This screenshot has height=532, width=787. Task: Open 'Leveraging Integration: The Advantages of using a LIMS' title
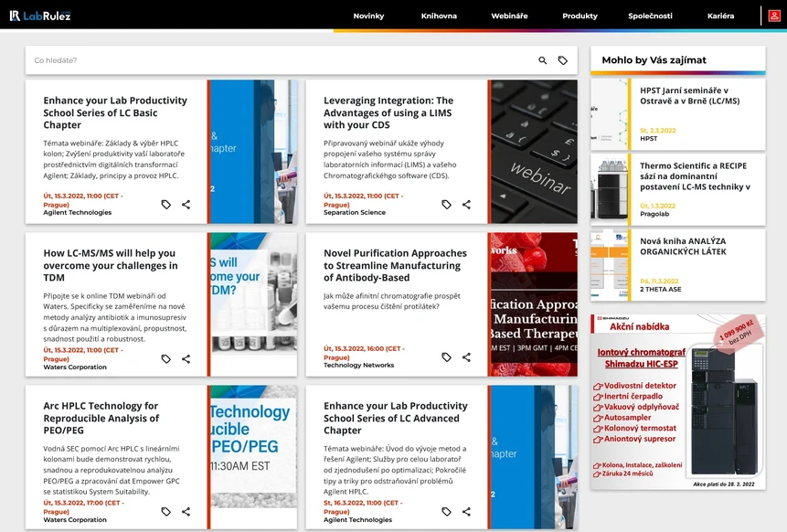point(388,112)
